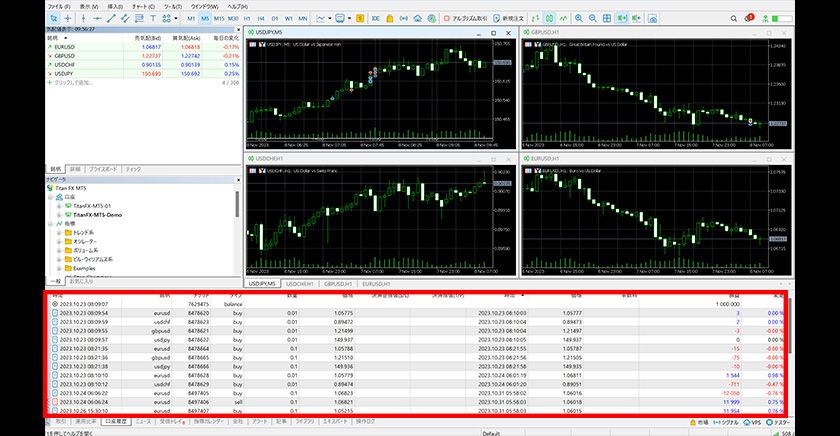Switch chart to D1 timeframe
This screenshot has width=840, height=436.
pyautogui.click(x=275, y=18)
